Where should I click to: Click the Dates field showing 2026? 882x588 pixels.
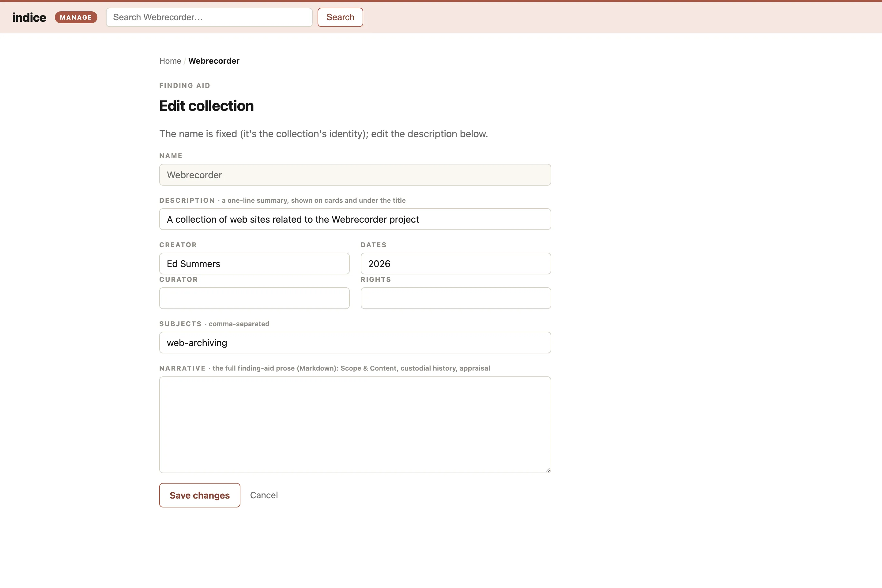456,264
